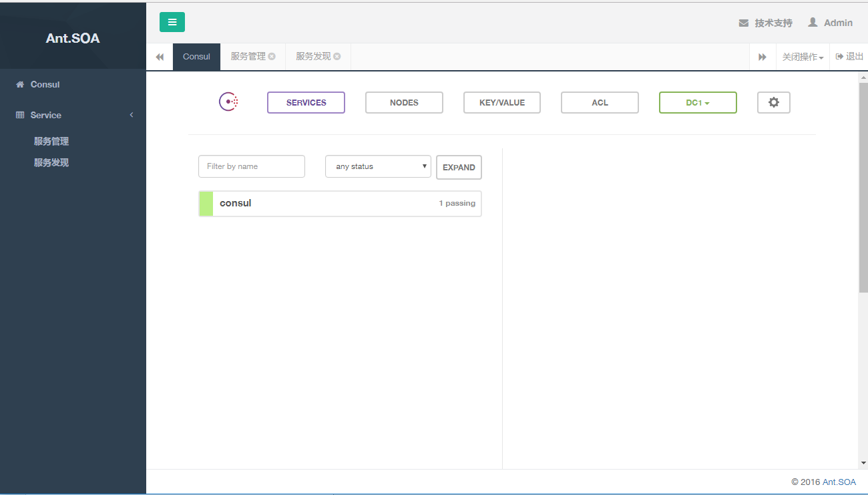Screen dimensions: 868x495
Task: Open the NODES view
Action: point(404,102)
